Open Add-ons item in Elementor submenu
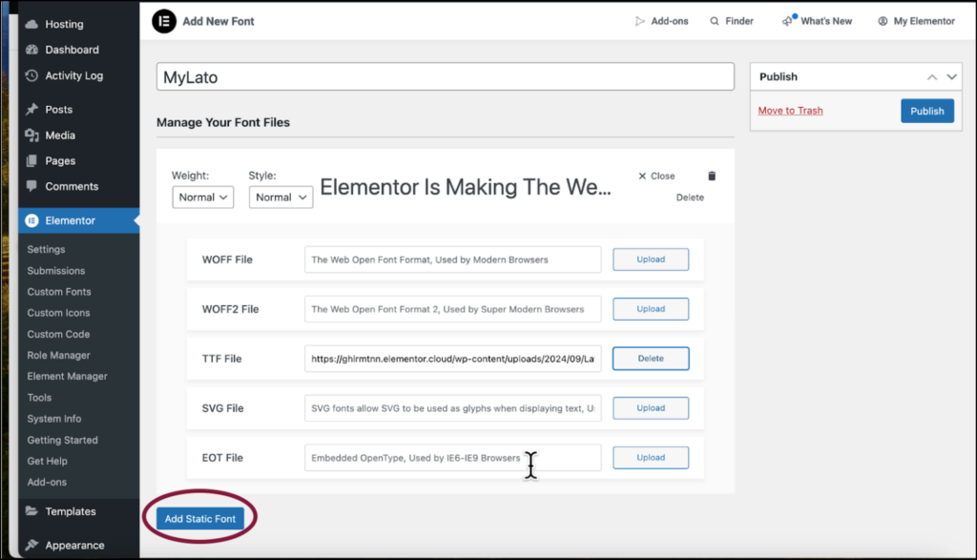977x560 pixels. click(47, 483)
